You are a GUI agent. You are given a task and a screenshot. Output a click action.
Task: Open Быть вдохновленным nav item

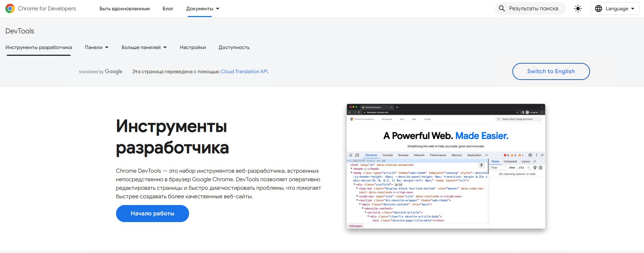(125, 9)
